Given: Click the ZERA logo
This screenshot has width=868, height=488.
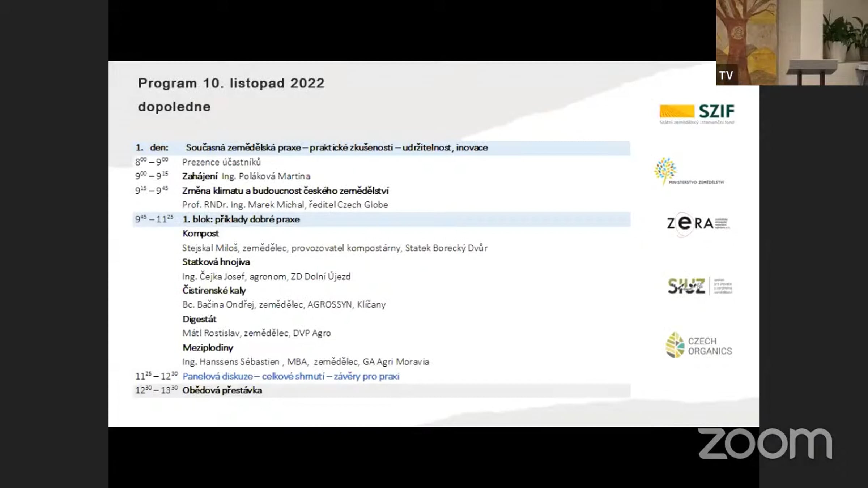Looking at the screenshot, I should 698,224.
